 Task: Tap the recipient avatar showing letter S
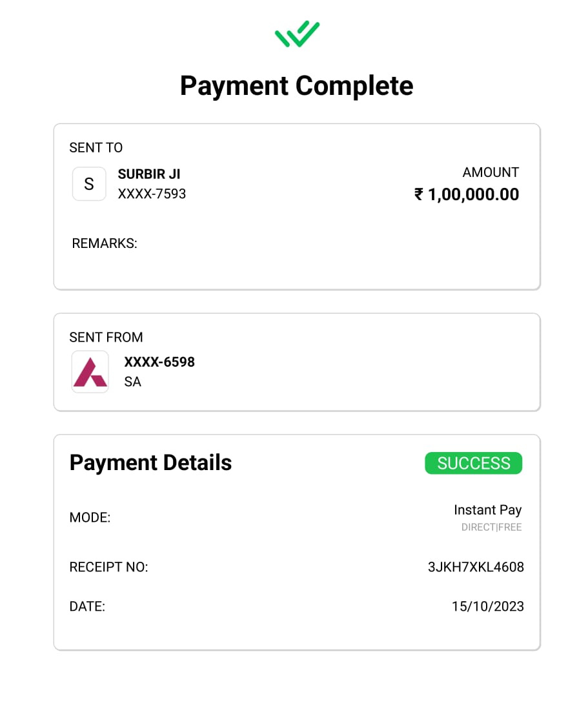pyautogui.click(x=89, y=184)
